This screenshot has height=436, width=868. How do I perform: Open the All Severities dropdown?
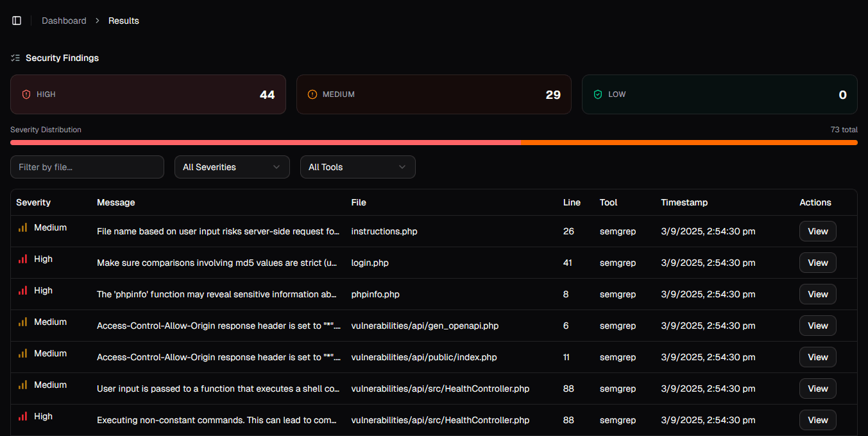(x=232, y=166)
